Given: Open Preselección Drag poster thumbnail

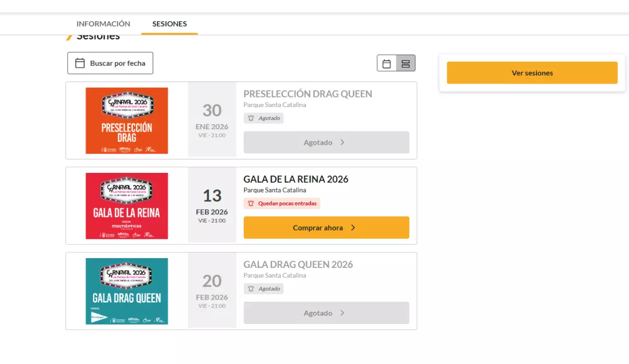Looking at the screenshot, I should [127, 120].
